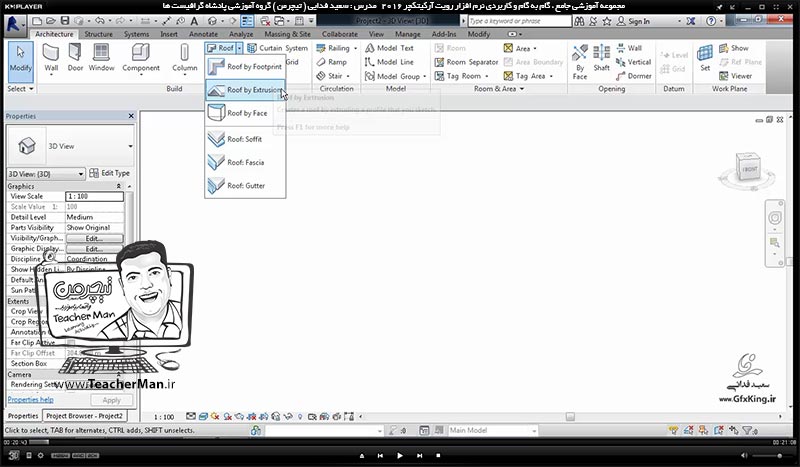
Task: Collapse the Graphics properties section
Action: click(x=119, y=186)
